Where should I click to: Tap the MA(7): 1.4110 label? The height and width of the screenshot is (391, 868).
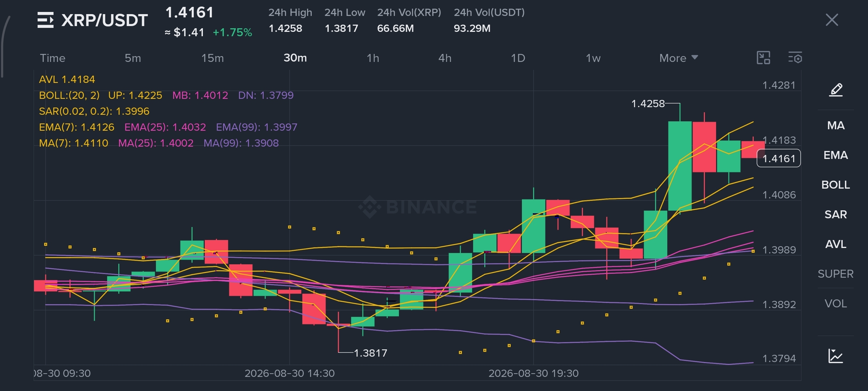(74, 143)
